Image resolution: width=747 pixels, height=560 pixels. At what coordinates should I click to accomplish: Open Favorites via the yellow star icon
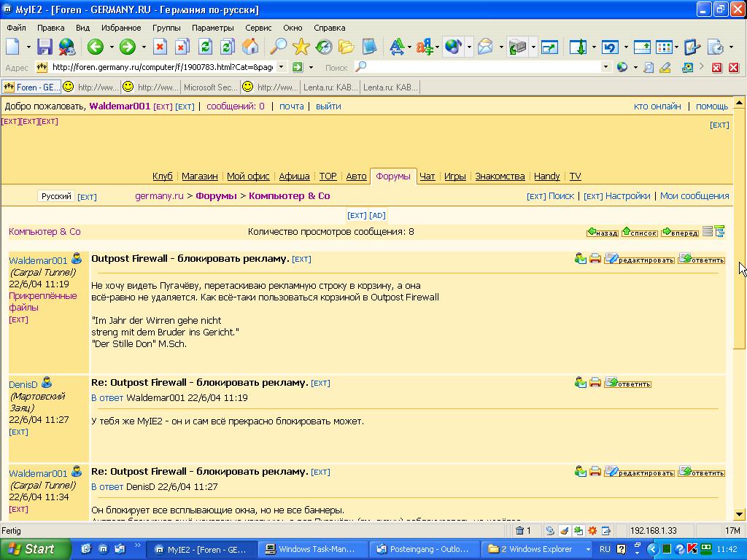click(301, 47)
